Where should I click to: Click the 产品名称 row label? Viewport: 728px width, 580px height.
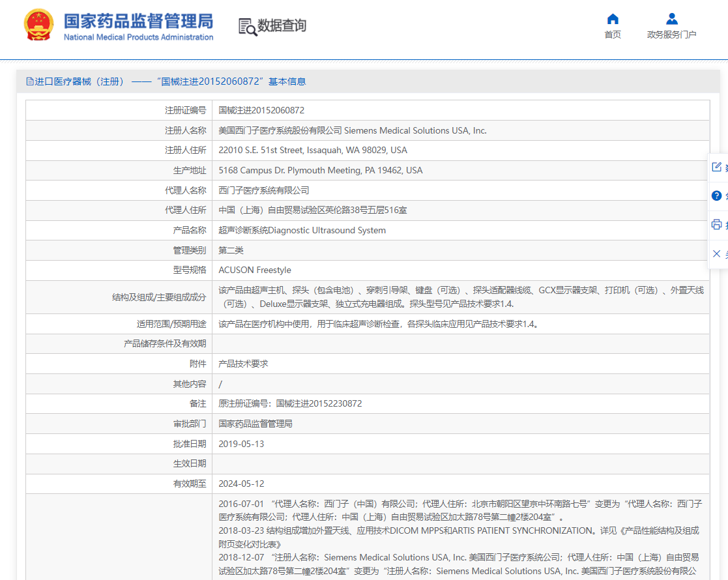190,230
